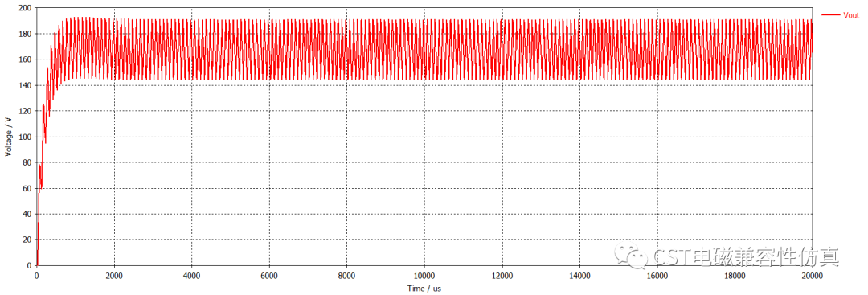Click the 20000 tick label on time axis
Screen dimensions: 868x295
pos(812,275)
